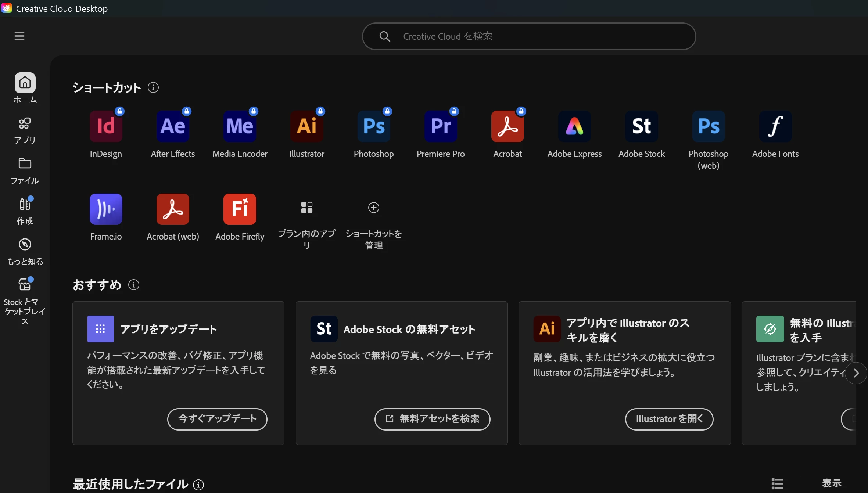The width and height of the screenshot is (868, 493).
Task: Open the Adobe Fonts shortcut
Action: tap(775, 126)
